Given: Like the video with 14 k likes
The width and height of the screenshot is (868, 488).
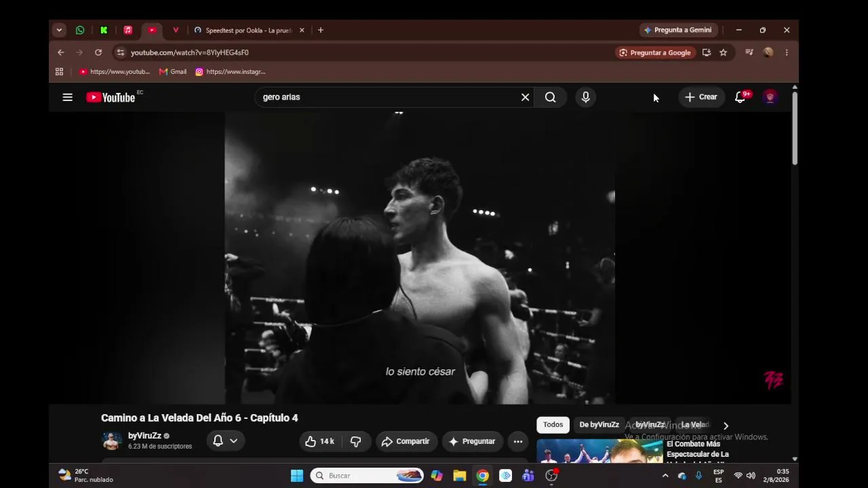Looking at the screenshot, I should 319,441.
